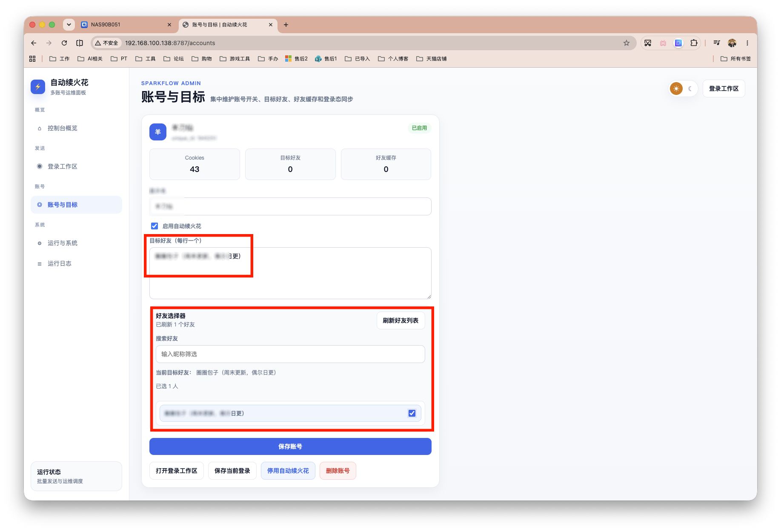Click 保存当前登录 button

click(232, 471)
